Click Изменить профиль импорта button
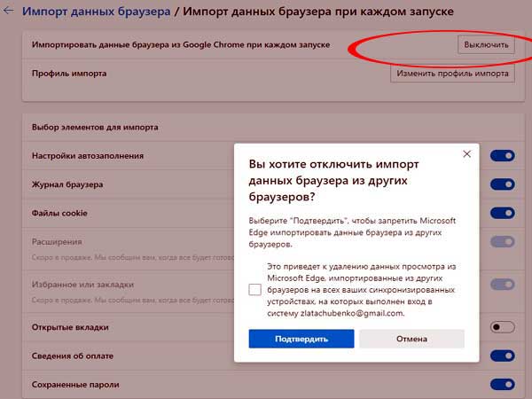 [452, 74]
